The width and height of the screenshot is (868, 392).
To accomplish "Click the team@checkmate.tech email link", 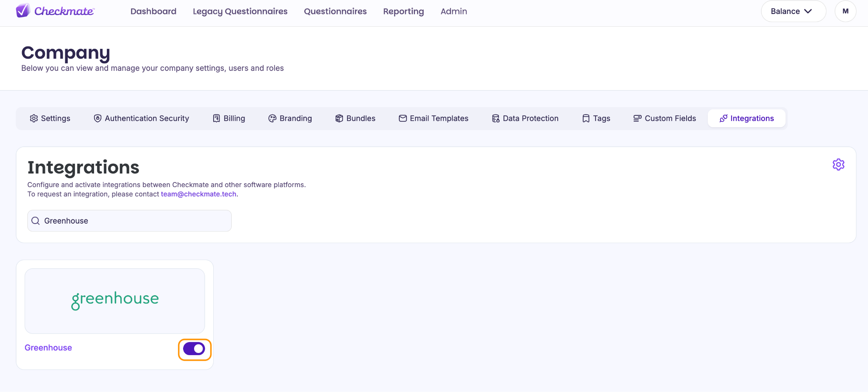I will 199,194.
